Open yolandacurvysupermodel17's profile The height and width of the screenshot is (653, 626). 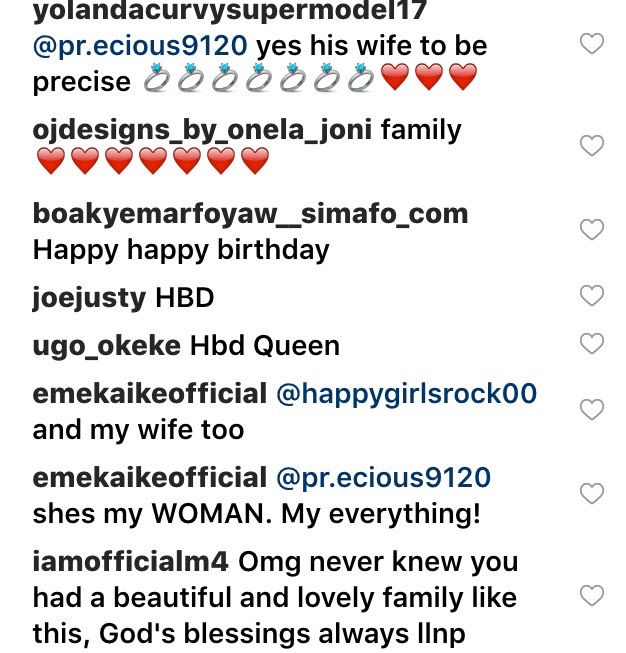[229, 10]
